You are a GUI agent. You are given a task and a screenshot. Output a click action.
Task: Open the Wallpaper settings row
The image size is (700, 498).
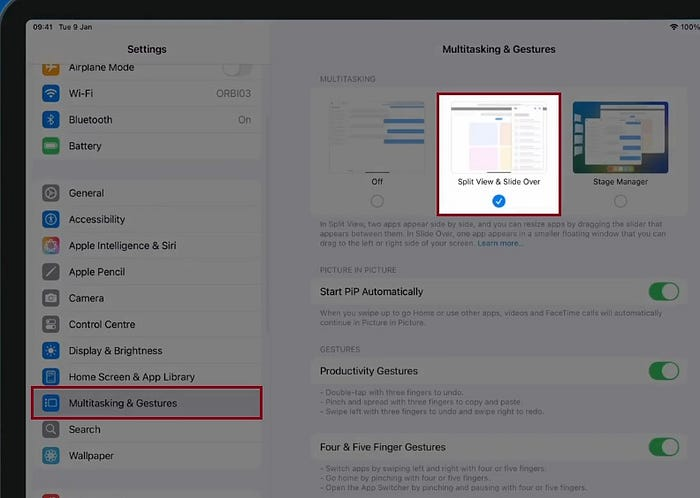[x=147, y=456]
